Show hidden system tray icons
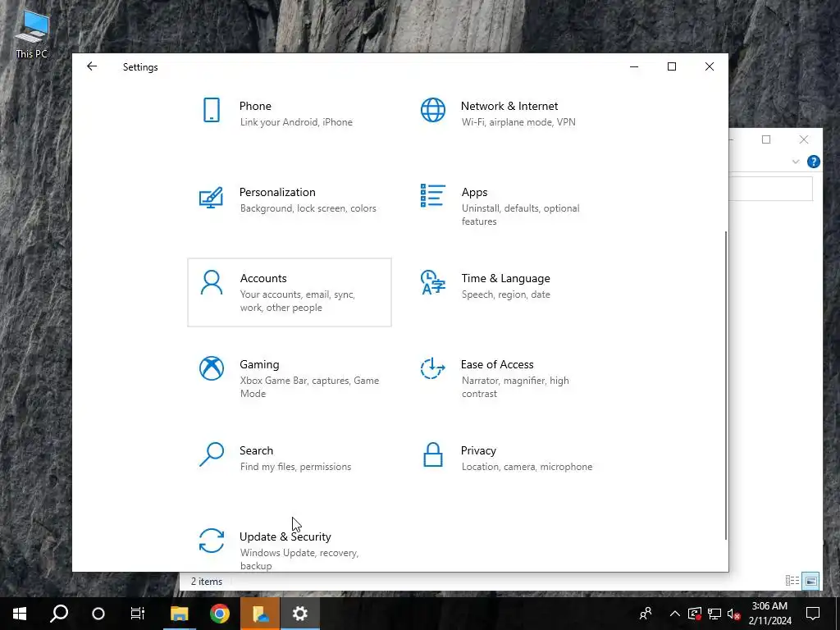 (674, 614)
